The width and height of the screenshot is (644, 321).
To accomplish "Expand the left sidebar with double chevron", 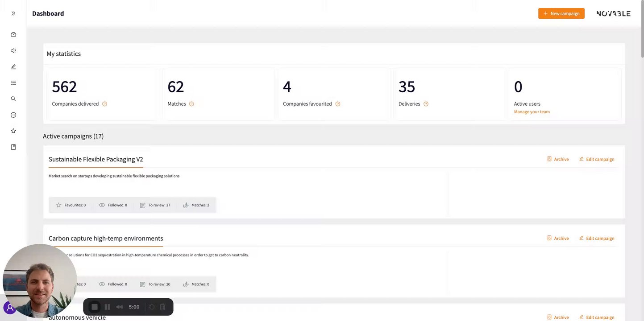I will [13, 13].
